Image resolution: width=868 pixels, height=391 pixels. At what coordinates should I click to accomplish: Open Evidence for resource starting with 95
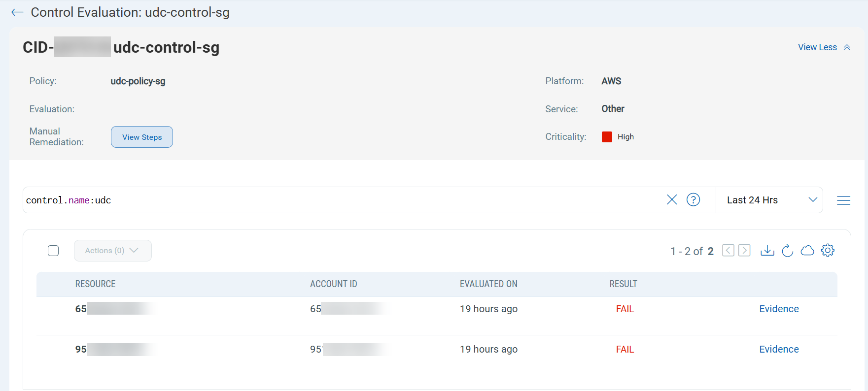779,349
